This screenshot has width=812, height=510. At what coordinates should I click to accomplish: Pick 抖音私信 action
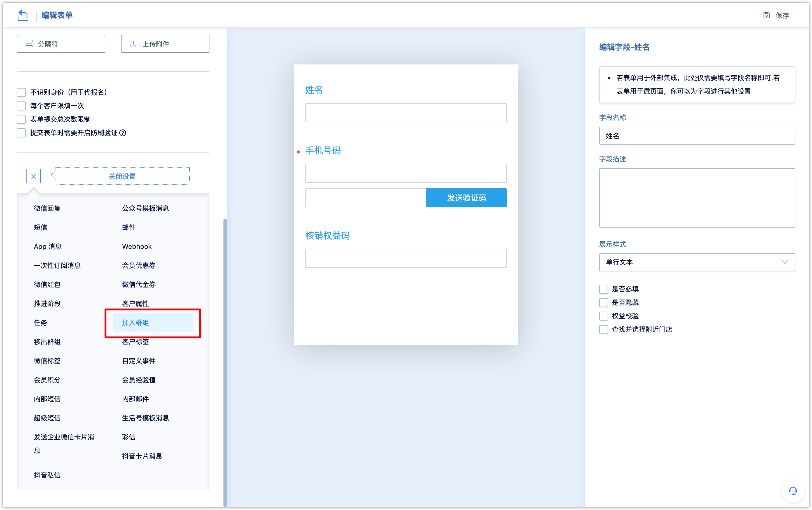tap(47, 475)
